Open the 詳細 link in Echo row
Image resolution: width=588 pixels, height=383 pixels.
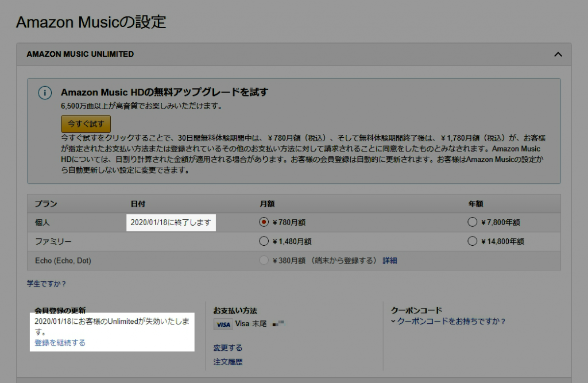point(390,261)
